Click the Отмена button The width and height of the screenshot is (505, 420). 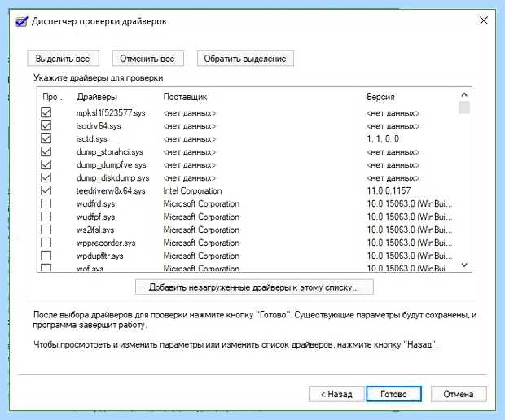coord(459,394)
